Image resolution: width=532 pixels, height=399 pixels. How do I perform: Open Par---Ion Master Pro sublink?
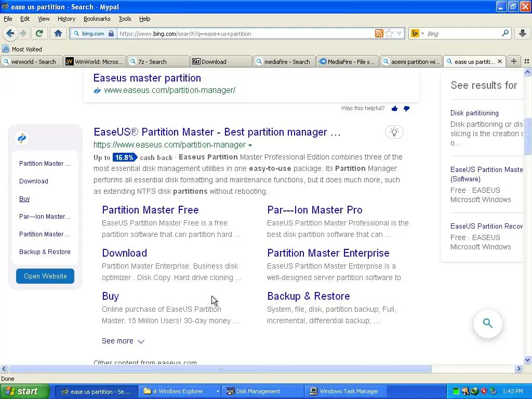[314, 210]
